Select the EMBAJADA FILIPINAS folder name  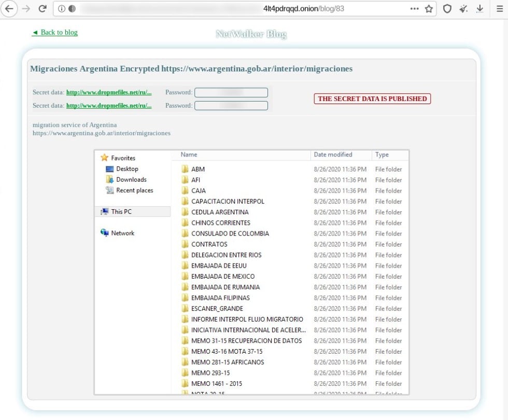(220, 298)
